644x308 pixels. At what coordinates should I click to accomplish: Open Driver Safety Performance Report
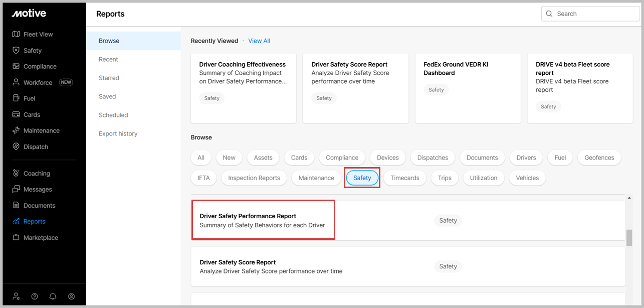pyautogui.click(x=408, y=220)
